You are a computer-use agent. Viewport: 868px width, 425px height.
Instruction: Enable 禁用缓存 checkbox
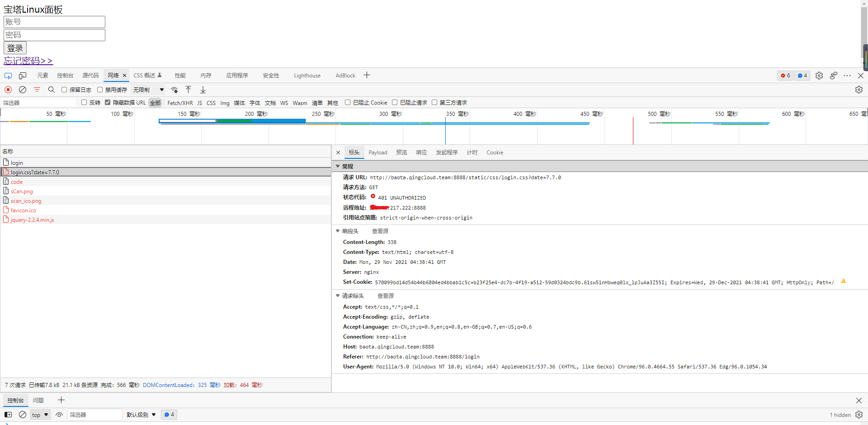tap(100, 90)
